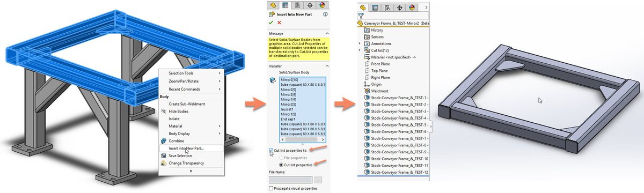Viewport: 644px width, 193px height.
Task: Select the Front Plane icon
Action: tap(367, 64)
